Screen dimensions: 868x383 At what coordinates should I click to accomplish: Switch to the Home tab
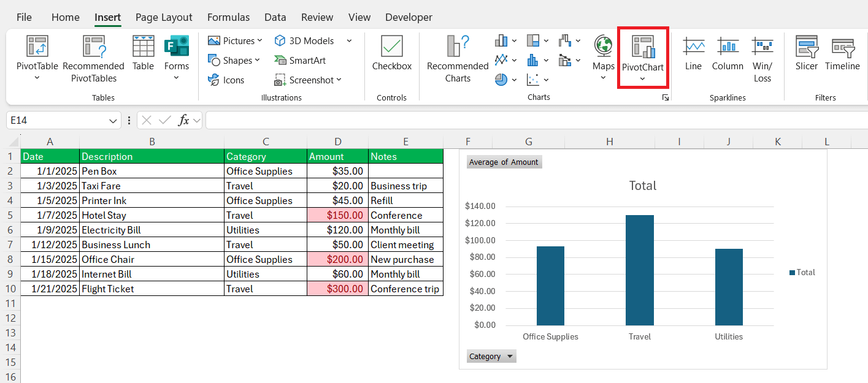(x=65, y=17)
